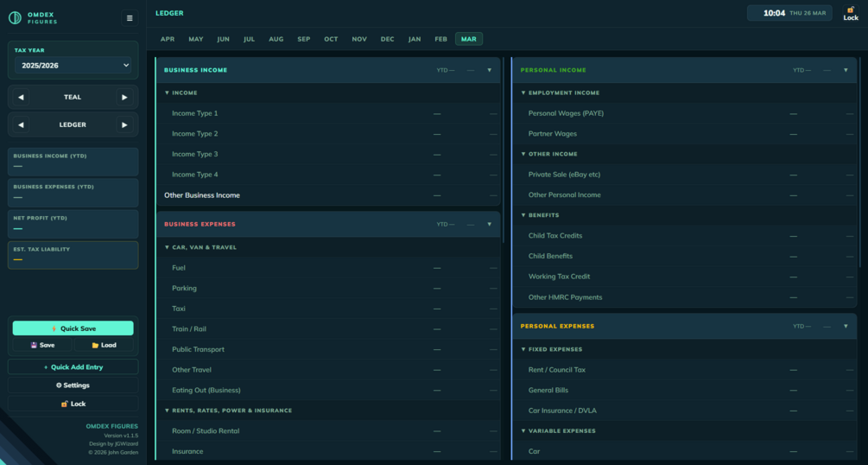Select the Parking expense row
The image size is (868, 465).
pyautogui.click(x=328, y=288)
